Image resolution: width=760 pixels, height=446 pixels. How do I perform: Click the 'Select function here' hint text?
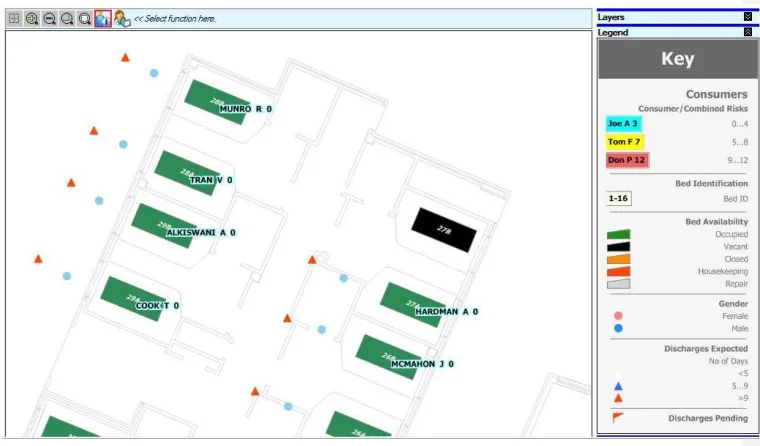click(x=175, y=19)
